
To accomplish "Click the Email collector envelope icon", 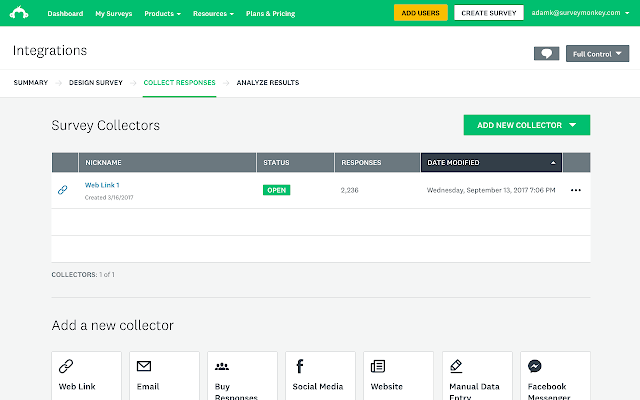I will [x=144, y=366].
